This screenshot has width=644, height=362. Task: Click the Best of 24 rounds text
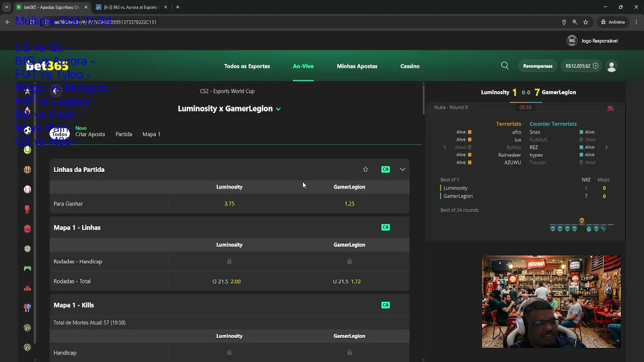[459, 210]
